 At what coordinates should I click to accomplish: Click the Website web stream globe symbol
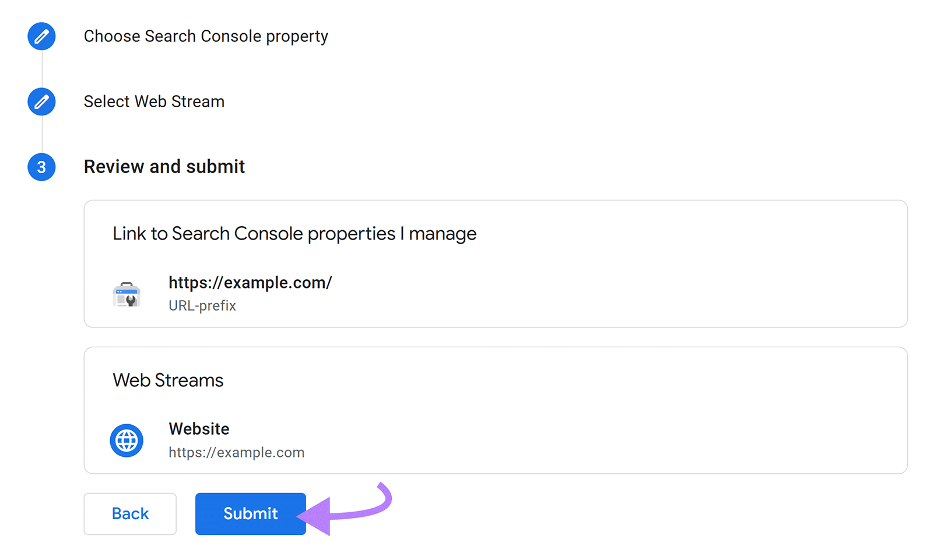click(127, 440)
